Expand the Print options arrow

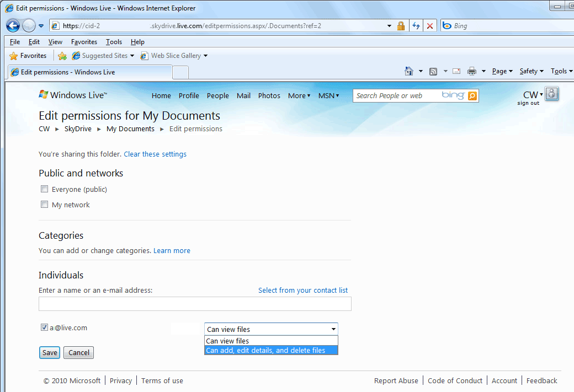click(x=483, y=71)
